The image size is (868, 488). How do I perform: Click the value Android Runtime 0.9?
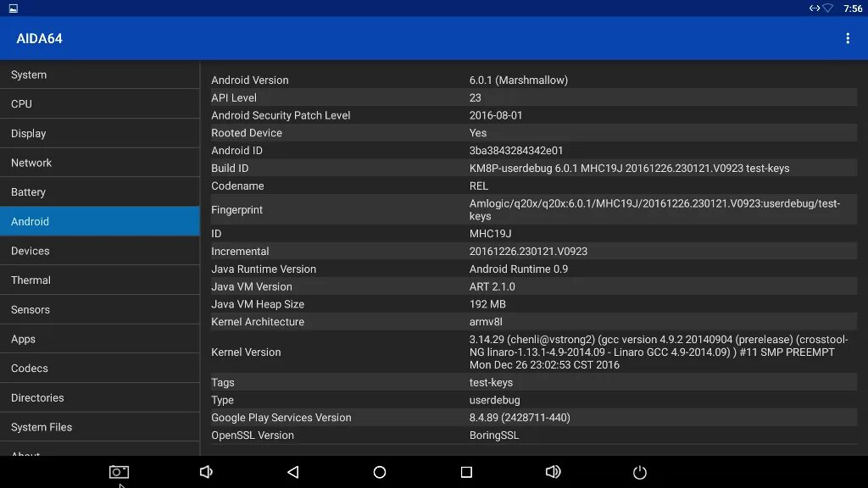click(519, 269)
